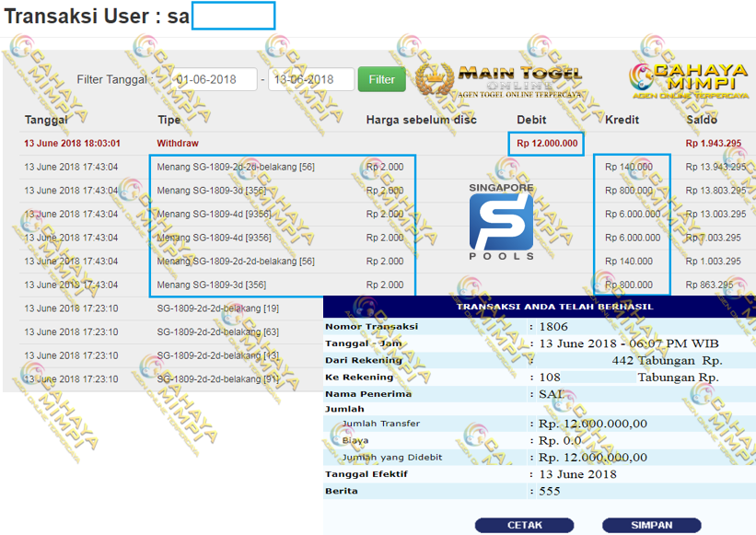Click the SIMPAN button
The height and width of the screenshot is (535, 756).
(x=651, y=525)
